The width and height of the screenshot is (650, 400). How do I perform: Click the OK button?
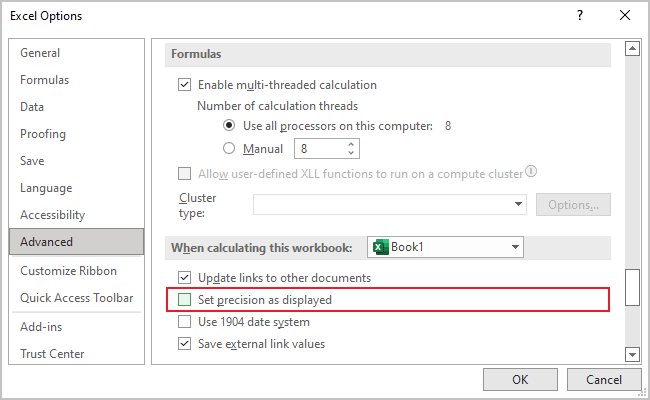point(520,380)
